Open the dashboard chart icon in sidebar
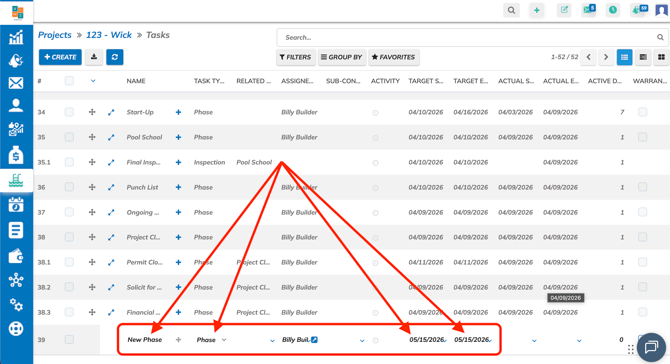Image resolution: width=670 pixels, height=364 pixels. [16, 38]
